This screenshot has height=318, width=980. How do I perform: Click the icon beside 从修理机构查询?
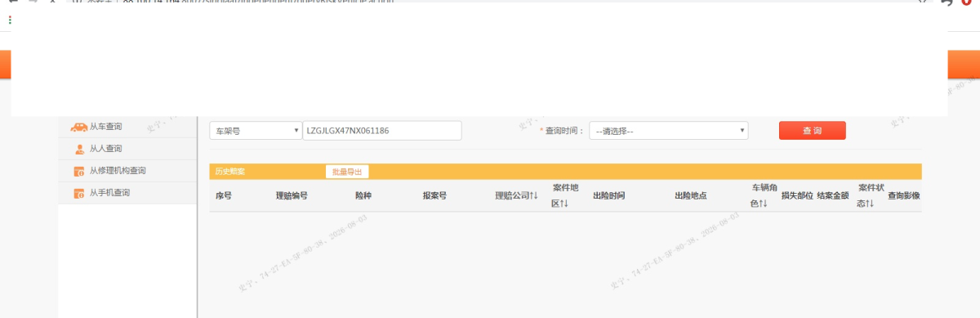(79, 171)
